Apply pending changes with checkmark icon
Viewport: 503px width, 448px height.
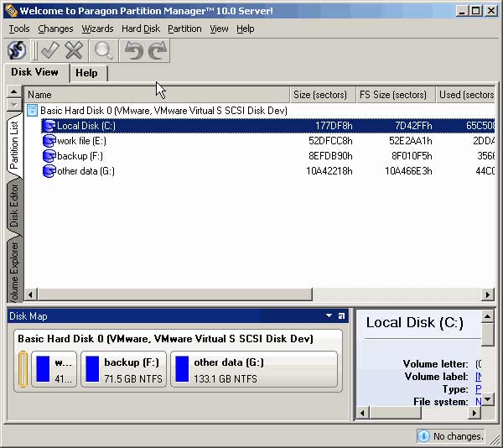(50, 50)
